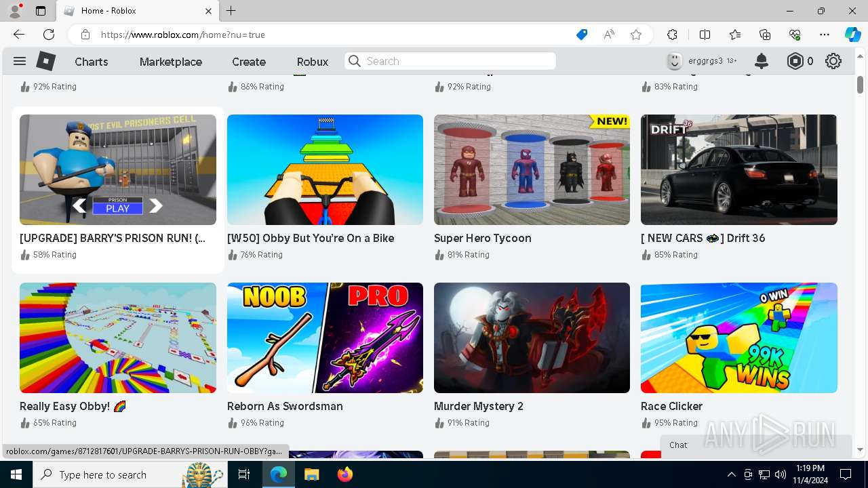This screenshot has width=868, height=488.
Task: Open browser extensions puzzle icon
Action: [x=672, y=35]
